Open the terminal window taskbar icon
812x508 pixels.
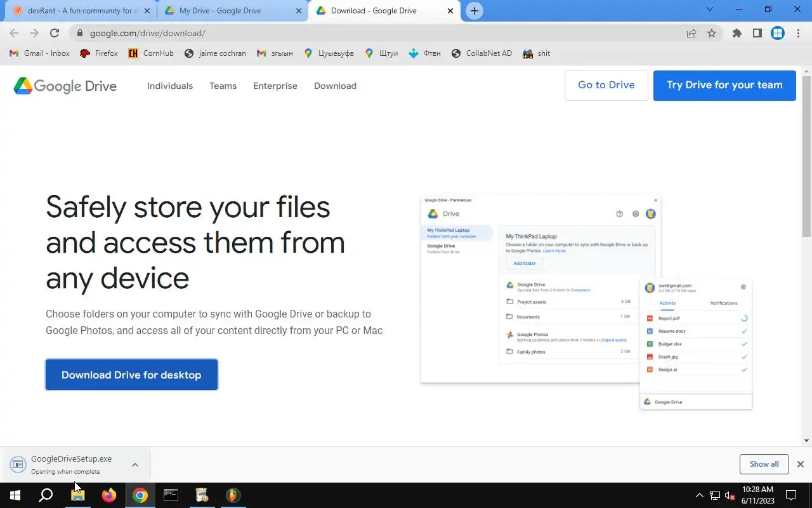pos(171,495)
